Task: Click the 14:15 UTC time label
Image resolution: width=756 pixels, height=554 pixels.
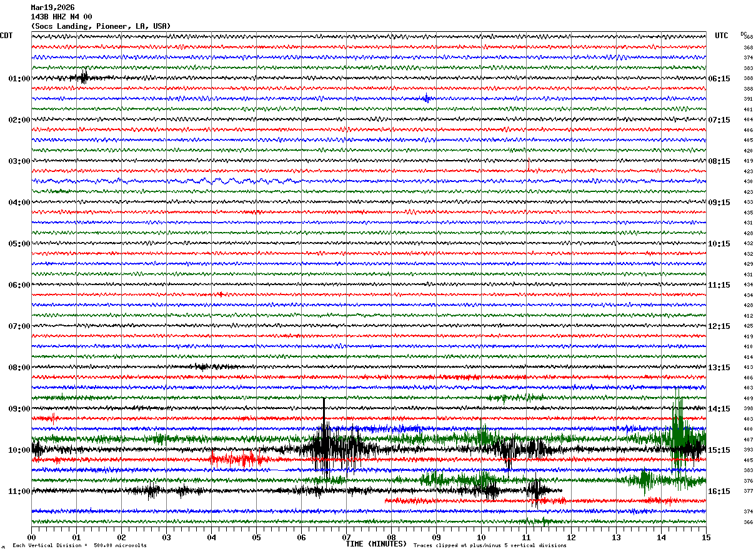Action: (719, 409)
